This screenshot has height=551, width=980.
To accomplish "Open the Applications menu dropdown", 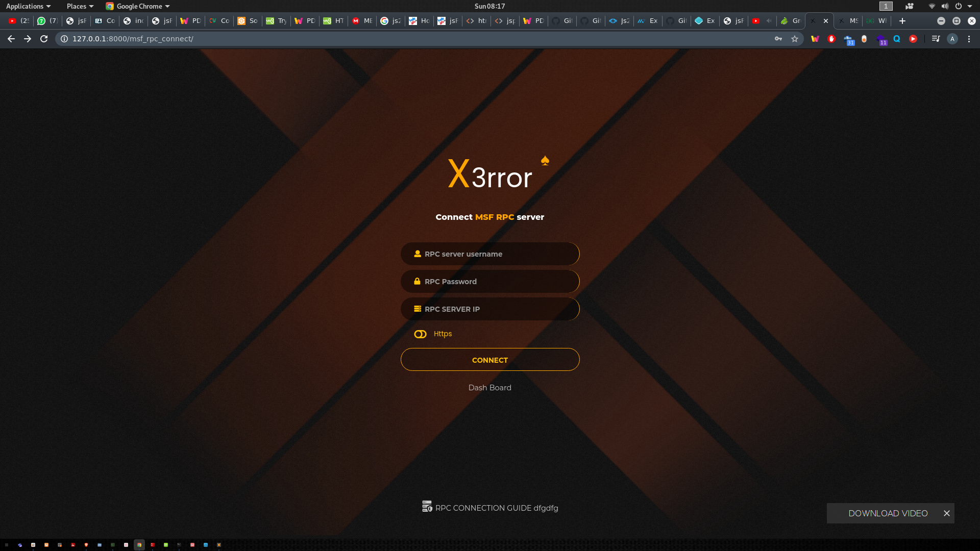I will click(x=28, y=6).
